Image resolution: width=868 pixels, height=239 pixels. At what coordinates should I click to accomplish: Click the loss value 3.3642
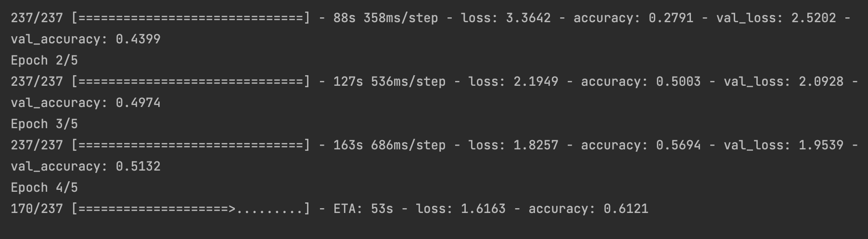coord(528,18)
